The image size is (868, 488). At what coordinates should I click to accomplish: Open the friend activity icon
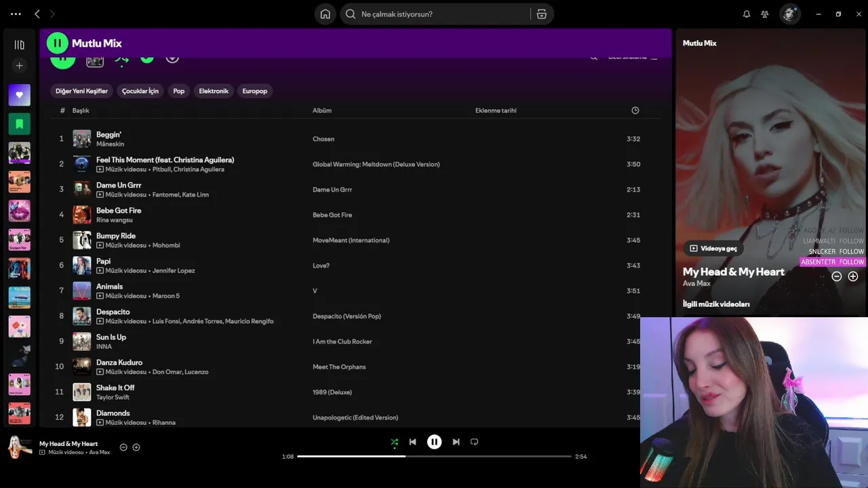click(765, 14)
